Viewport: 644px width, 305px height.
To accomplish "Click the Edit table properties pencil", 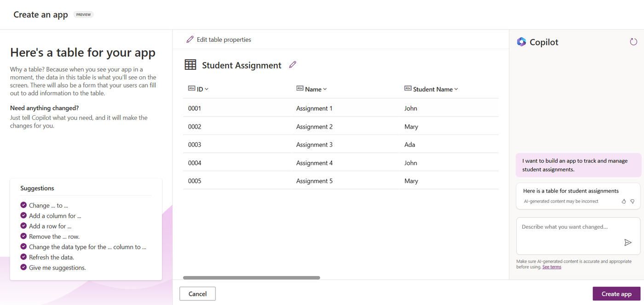I will click(x=190, y=40).
